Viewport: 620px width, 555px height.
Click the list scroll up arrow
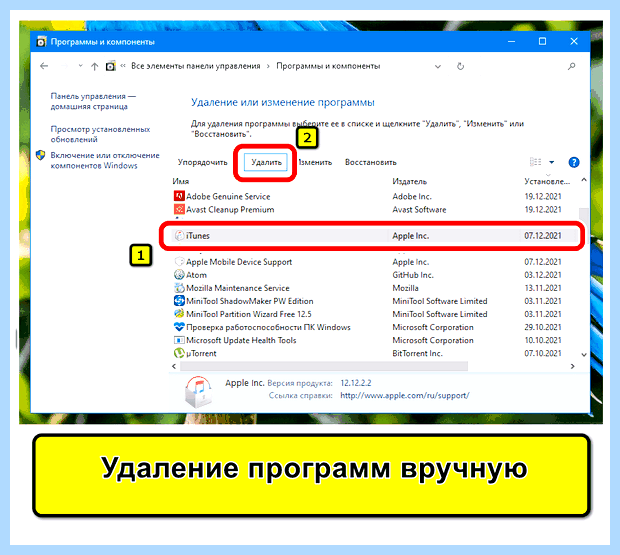584,180
